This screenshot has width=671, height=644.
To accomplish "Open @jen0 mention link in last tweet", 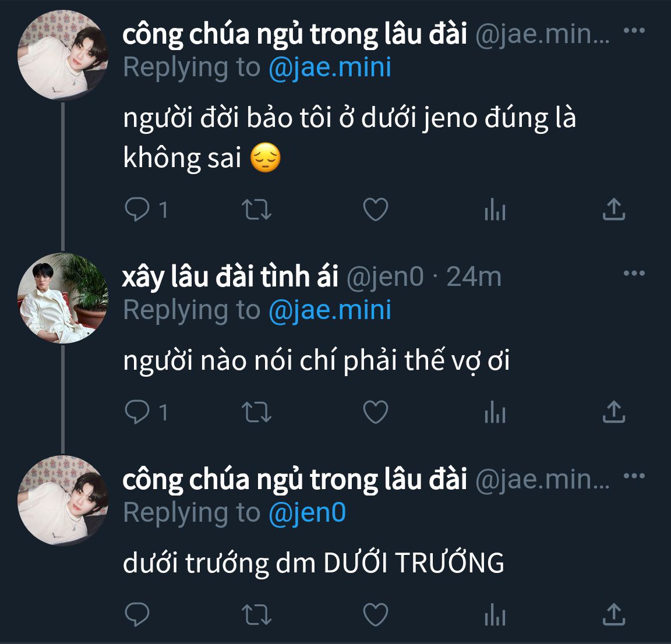I will (x=308, y=512).
